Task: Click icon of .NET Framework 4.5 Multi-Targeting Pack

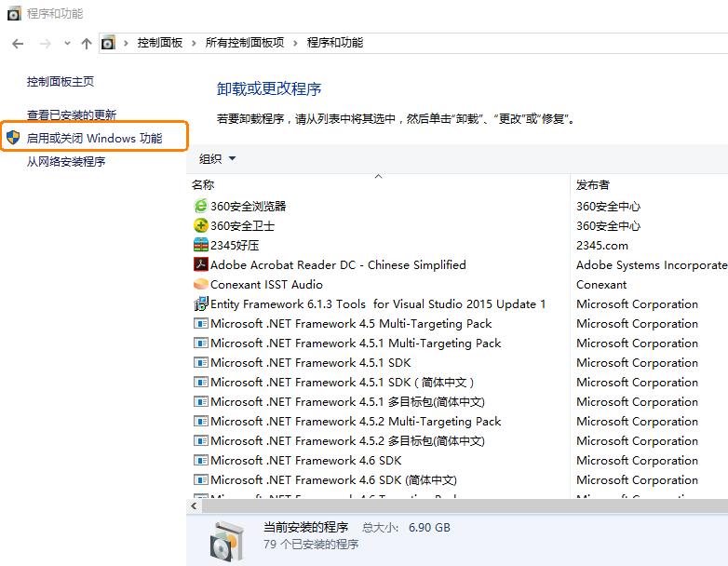Action: click(200, 323)
